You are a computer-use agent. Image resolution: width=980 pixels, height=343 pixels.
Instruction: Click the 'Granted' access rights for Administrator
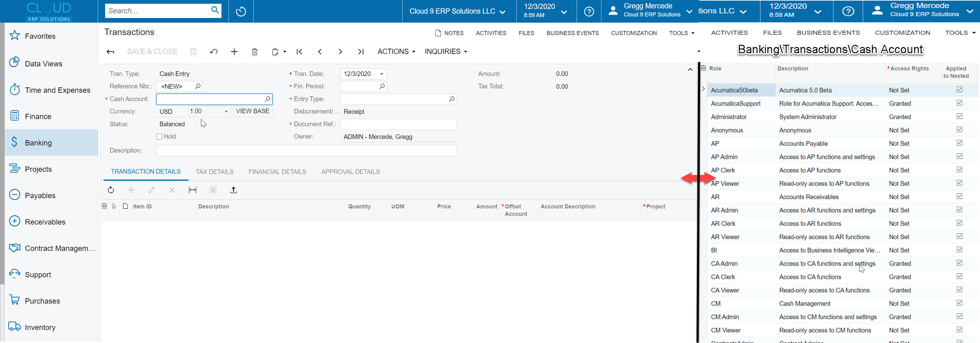900,117
